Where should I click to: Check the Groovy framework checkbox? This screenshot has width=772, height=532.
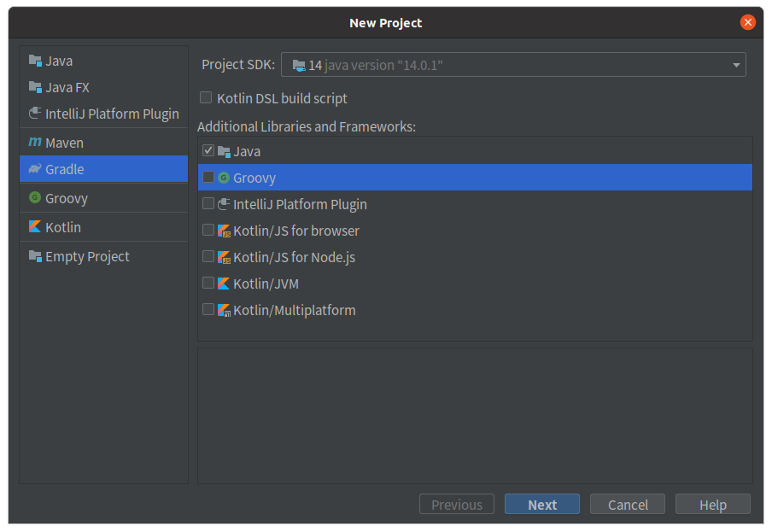point(208,177)
